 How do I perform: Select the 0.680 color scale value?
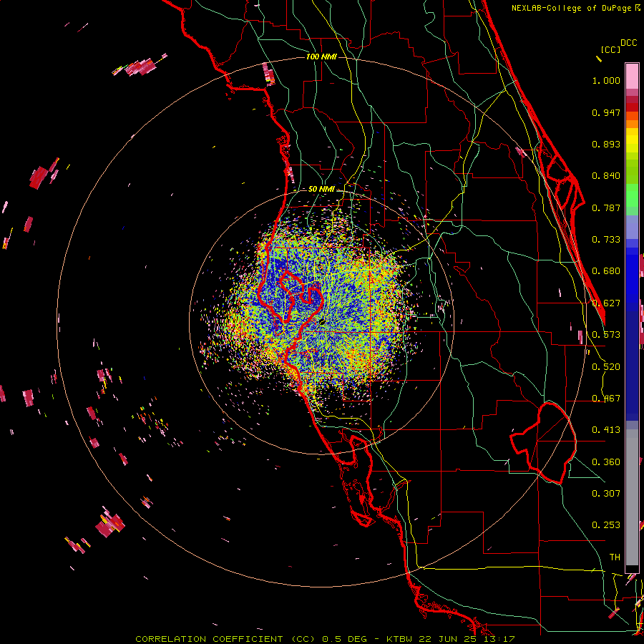pyautogui.click(x=606, y=271)
